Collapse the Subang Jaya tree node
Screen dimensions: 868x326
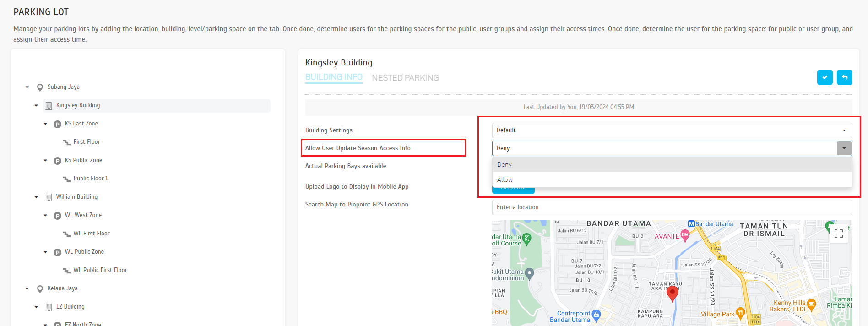click(x=27, y=87)
